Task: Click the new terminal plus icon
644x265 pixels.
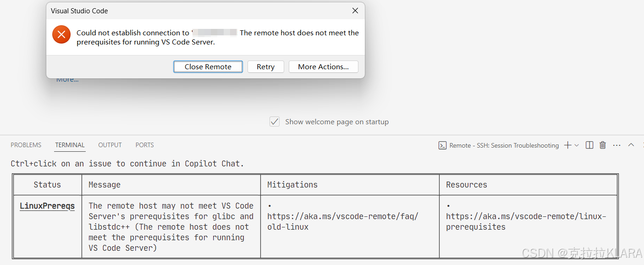Action: (x=567, y=145)
